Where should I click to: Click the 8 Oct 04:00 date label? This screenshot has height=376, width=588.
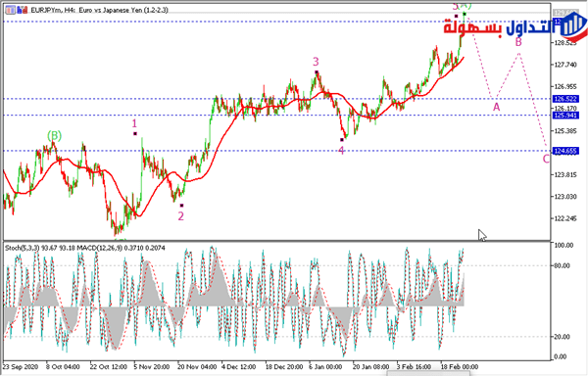[x=63, y=366]
